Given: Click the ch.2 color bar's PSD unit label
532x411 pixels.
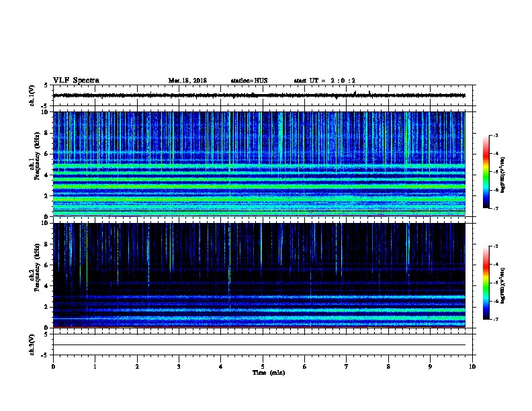Looking at the screenshot, I should tap(503, 285).
